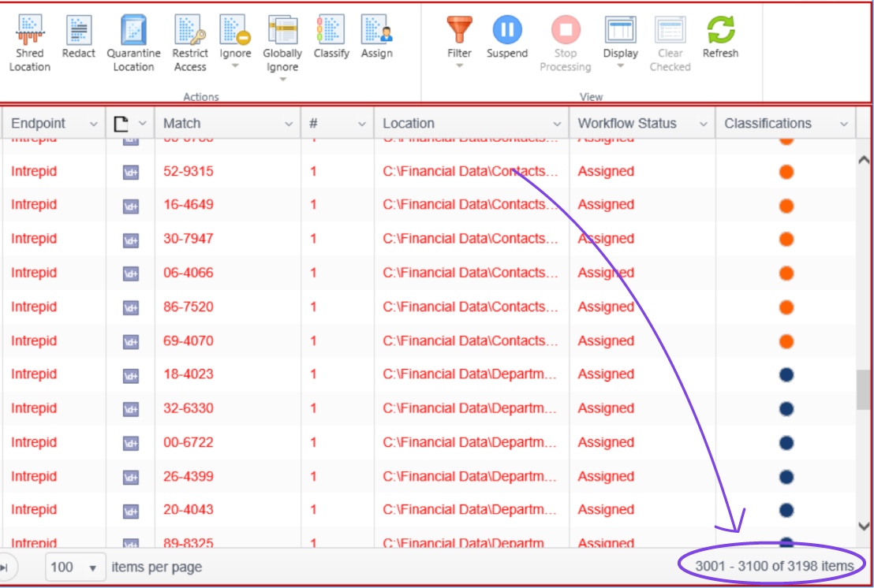Click the Filter funnel icon
This screenshot has height=588, width=874.
pos(459,29)
